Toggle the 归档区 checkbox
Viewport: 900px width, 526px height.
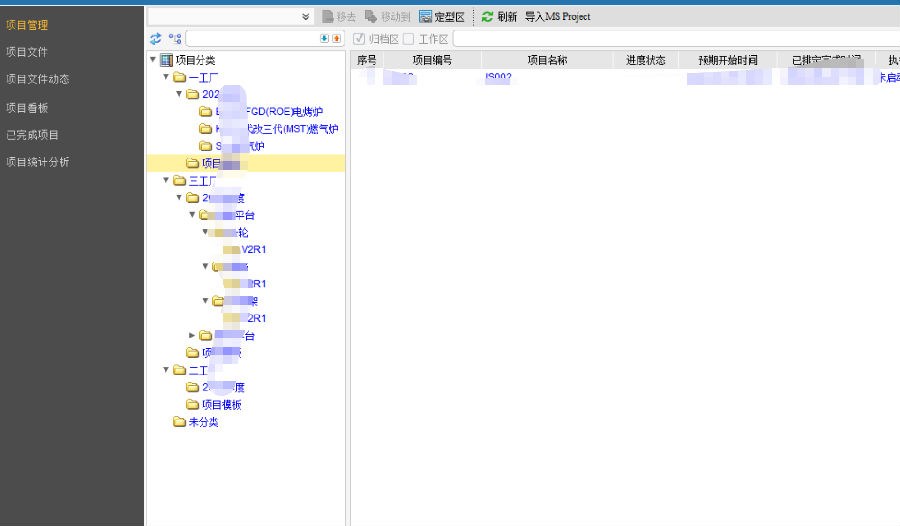359,38
